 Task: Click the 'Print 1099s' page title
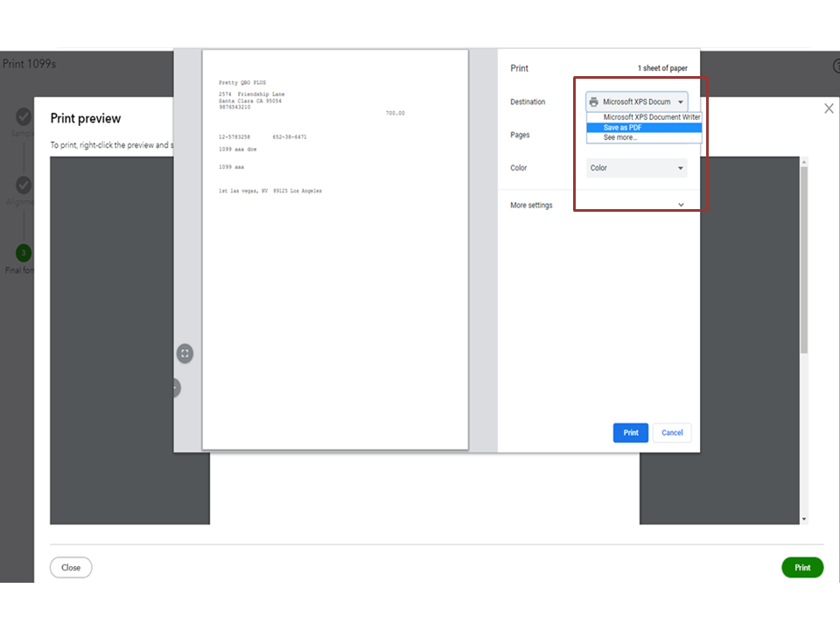point(29,64)
